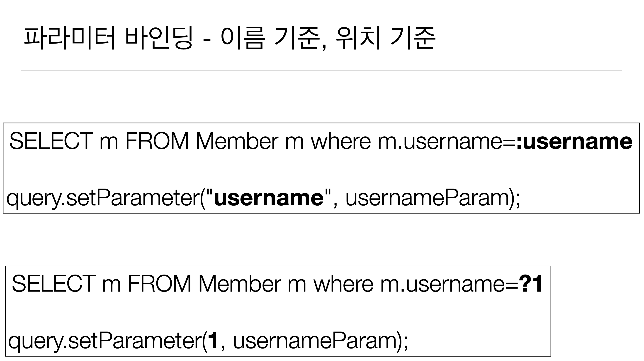Click 'FROM' in the second query

(160, 284)
